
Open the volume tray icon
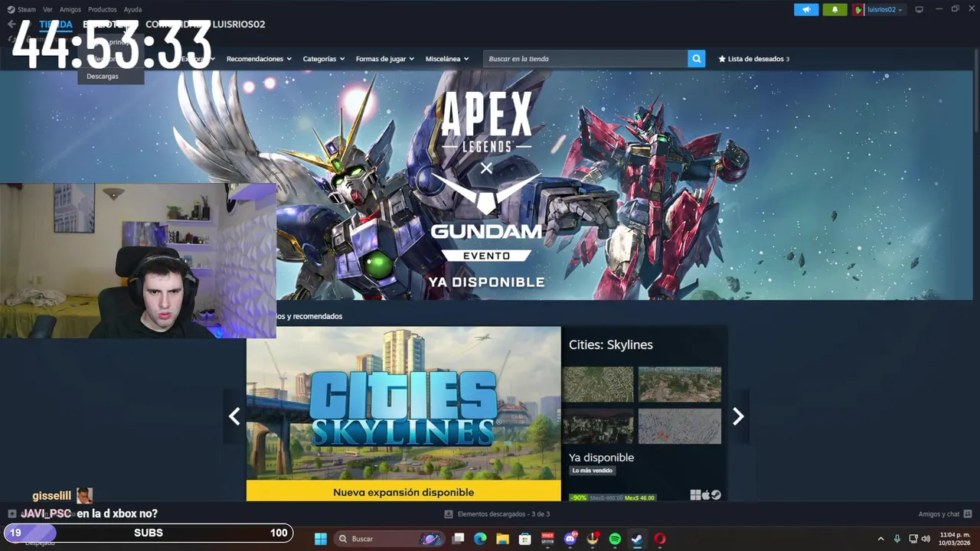point(926,539)
